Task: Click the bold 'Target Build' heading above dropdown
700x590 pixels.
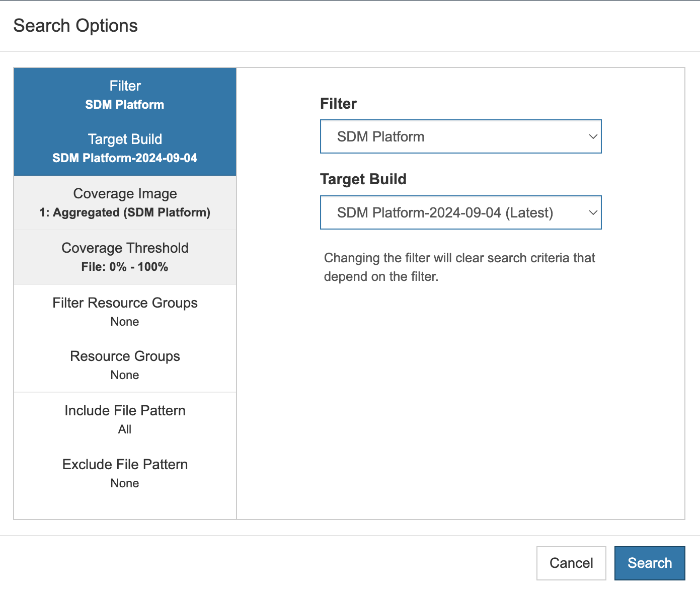Action: point(363,179)
